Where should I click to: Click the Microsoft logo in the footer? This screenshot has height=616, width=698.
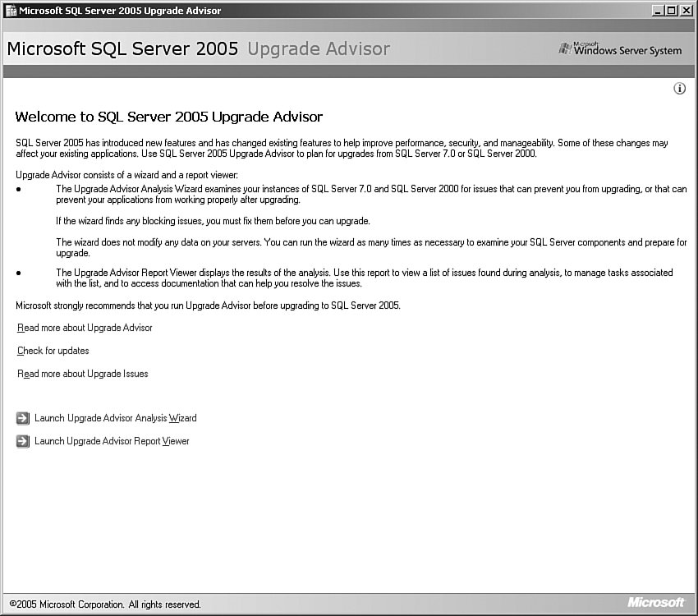(655, 603)
